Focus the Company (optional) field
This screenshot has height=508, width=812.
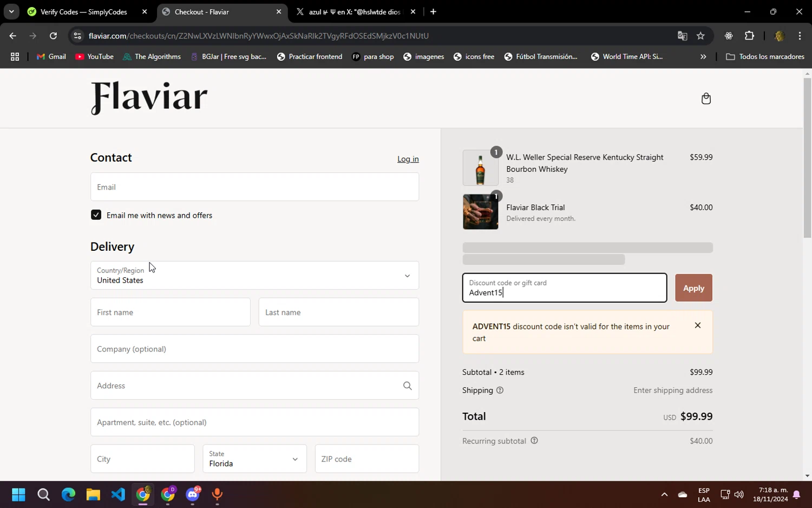pyautogui.click(x=254, y=349)
